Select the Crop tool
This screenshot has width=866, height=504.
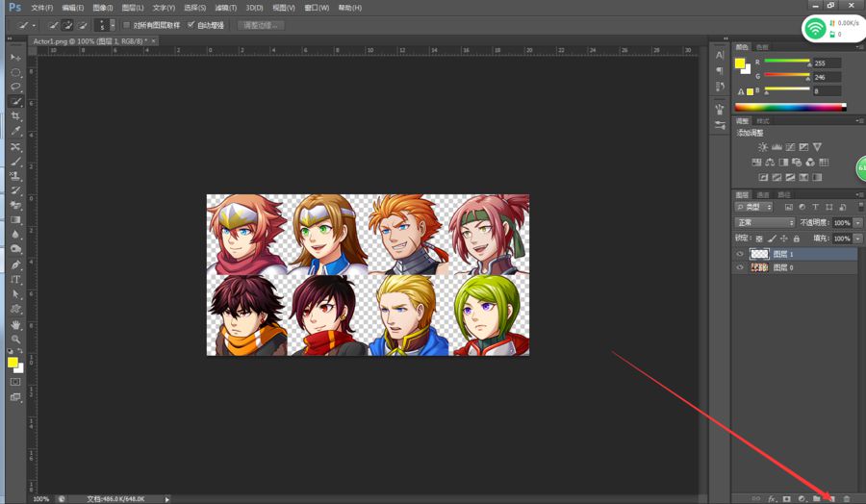pyautogui.click(x=15, y=116)
